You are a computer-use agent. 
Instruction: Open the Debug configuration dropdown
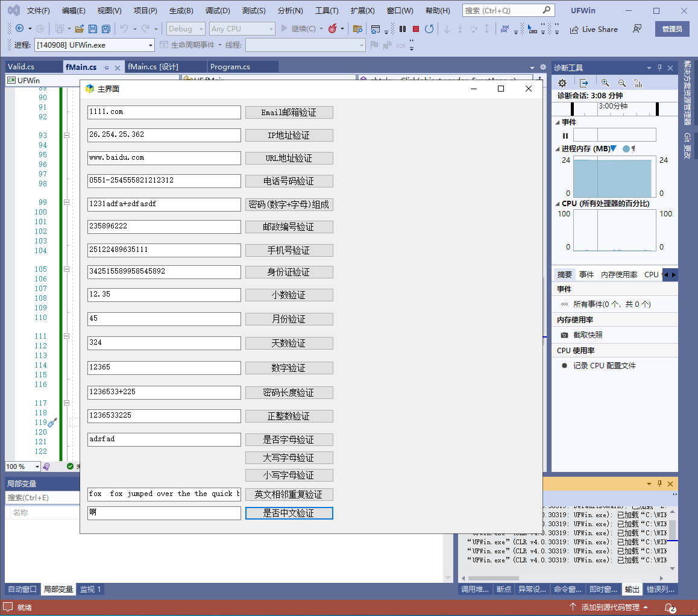pos(186,29)
